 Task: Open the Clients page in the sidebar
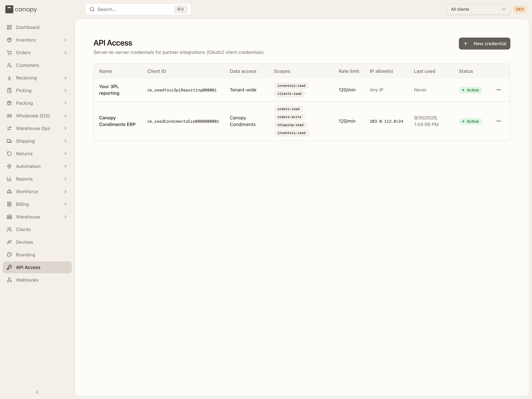[37, 229]
